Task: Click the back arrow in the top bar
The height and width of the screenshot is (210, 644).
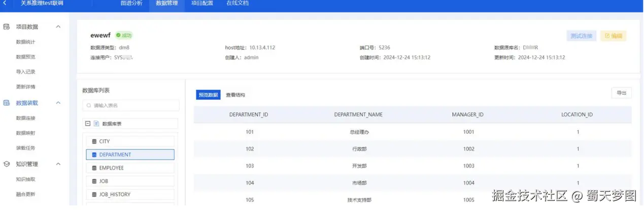Action: (x=5, y=3)
